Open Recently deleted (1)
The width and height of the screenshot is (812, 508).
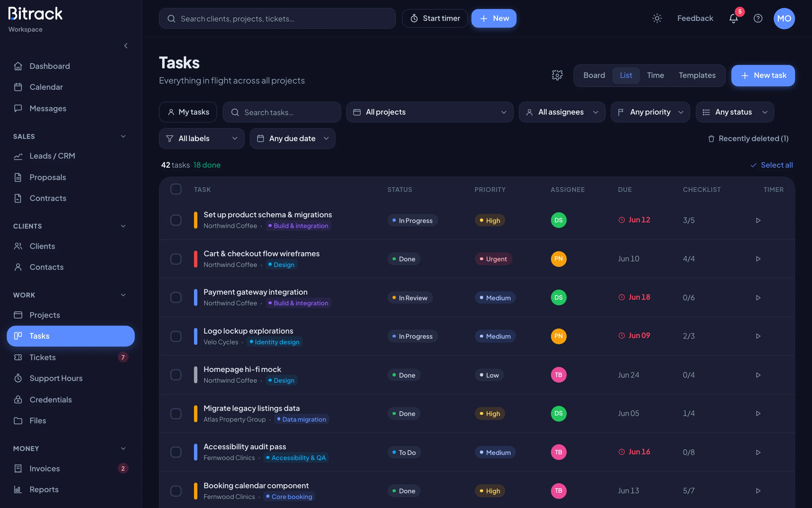[748, 138]
